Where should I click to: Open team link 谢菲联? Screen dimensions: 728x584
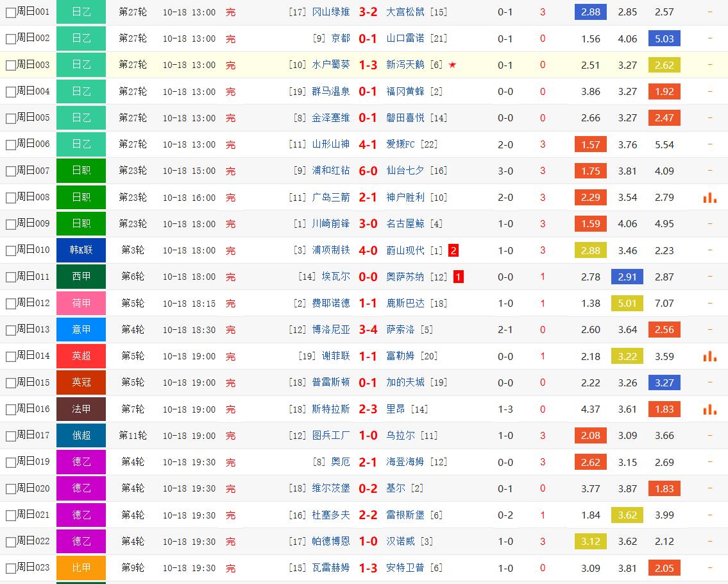(335, 356)
